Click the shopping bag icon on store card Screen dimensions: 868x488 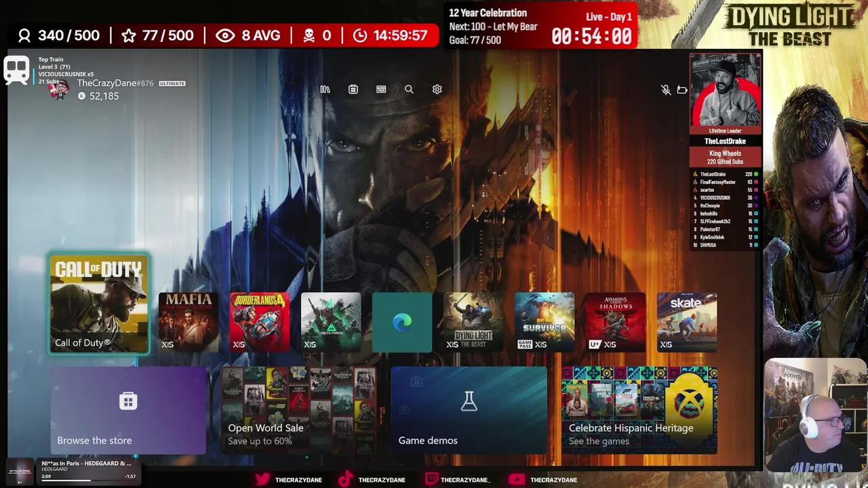[x=128, y=401]
